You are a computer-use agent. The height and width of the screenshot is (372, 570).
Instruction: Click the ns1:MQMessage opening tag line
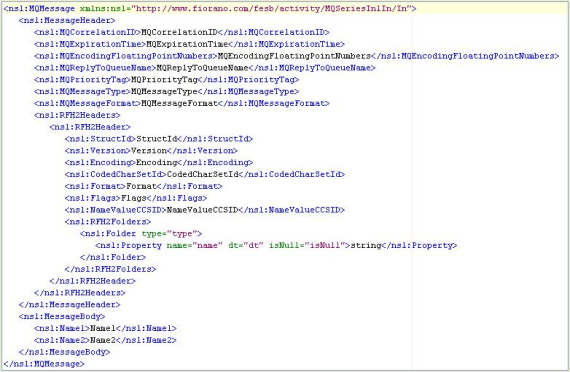pos(210,8)
